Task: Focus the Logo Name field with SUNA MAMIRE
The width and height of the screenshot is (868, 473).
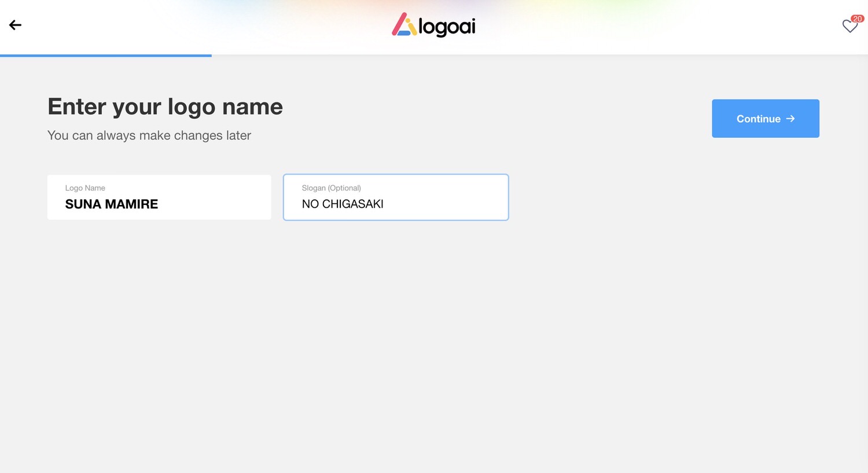Action: [159, 197]
